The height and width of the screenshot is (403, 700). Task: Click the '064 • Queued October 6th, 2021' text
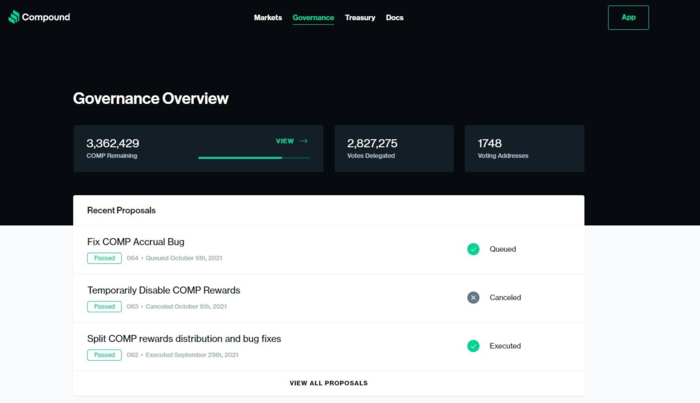(x=175, y=258)
